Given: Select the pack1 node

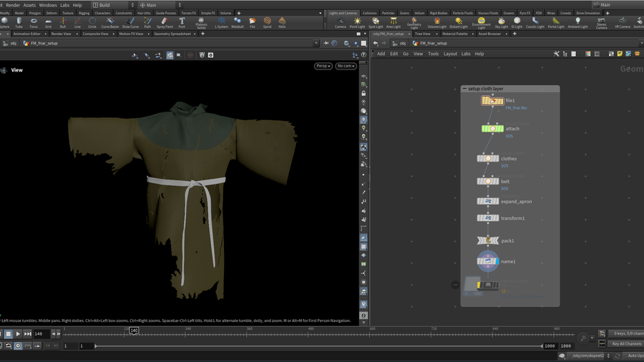Looking at the screenshot, I should [x=488, y=240].
